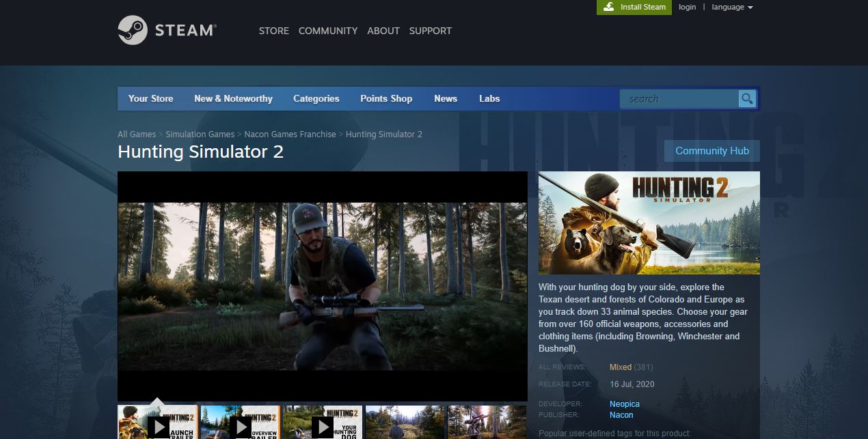The height and width of the screenshot is (439, 868).
Task: Click the Install Steam button
Action: 634,7
